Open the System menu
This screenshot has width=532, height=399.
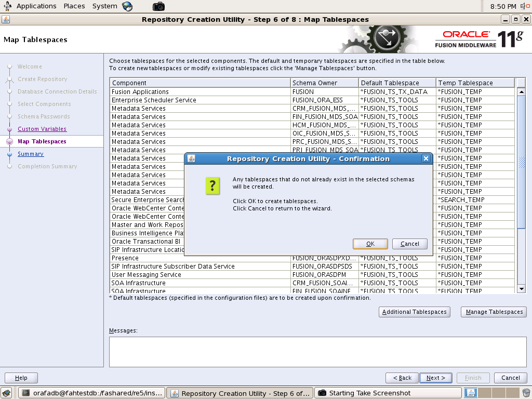point(105,6)
